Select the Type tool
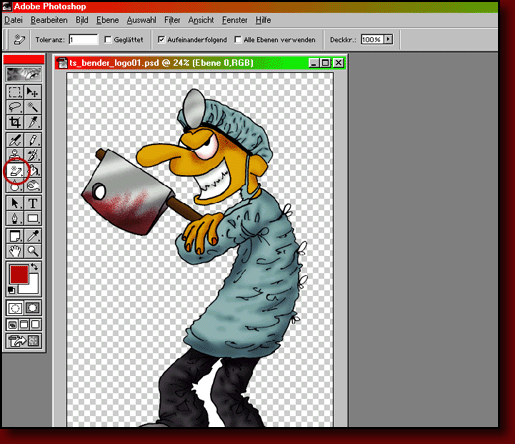The height and width of the screenshot is (444, 515). tap(33, 203)
